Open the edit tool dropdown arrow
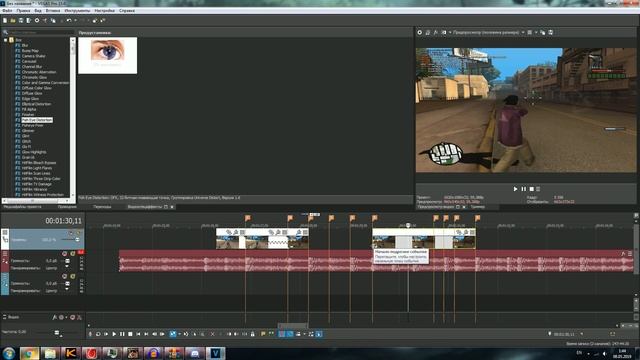The image size is (640, 360). [x=180, y=334]
